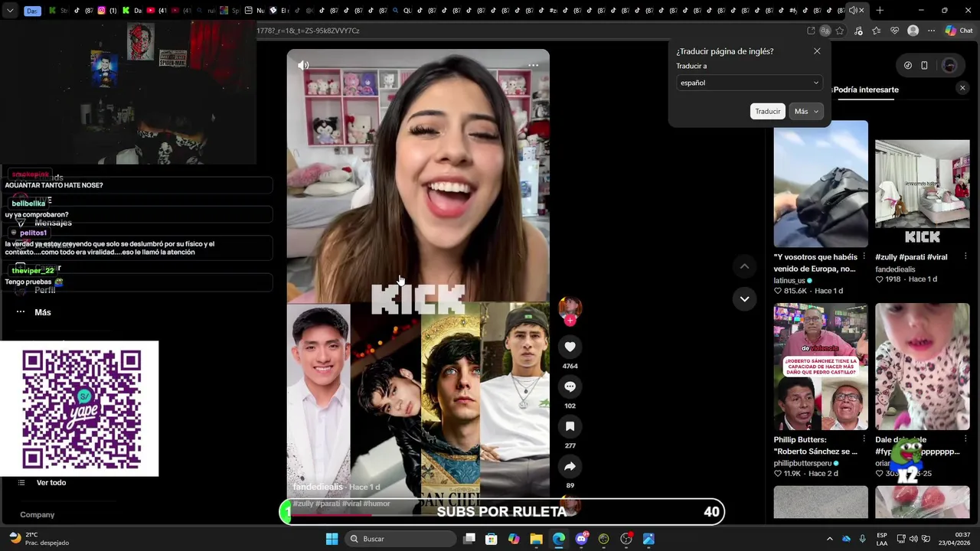
Task: Open comments on the TikTok video
Action: tap(570, 386)
